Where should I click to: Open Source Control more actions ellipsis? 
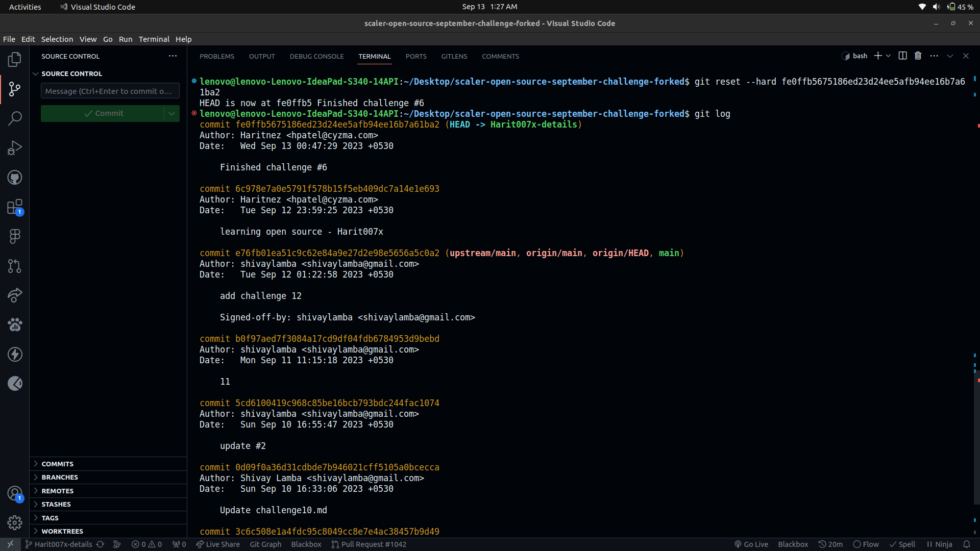point(173,56)
